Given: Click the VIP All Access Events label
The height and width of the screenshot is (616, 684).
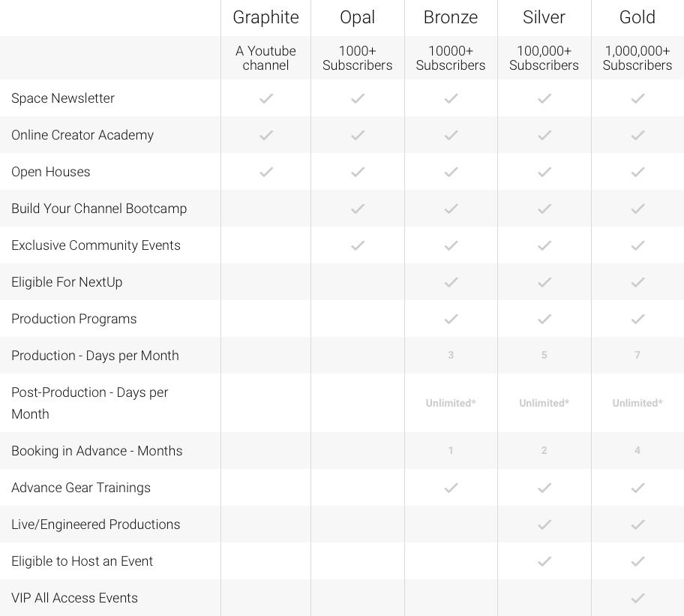Looking at the screenshot, I should (x=74, y=598).
